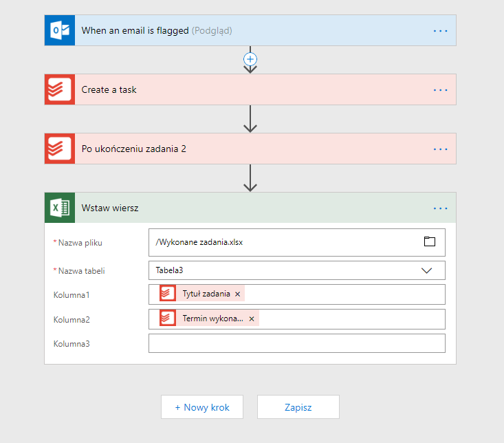Click the Kolumna3 label
The width and height of the screenshot is (504, 443).
click(x=72, y=344)
